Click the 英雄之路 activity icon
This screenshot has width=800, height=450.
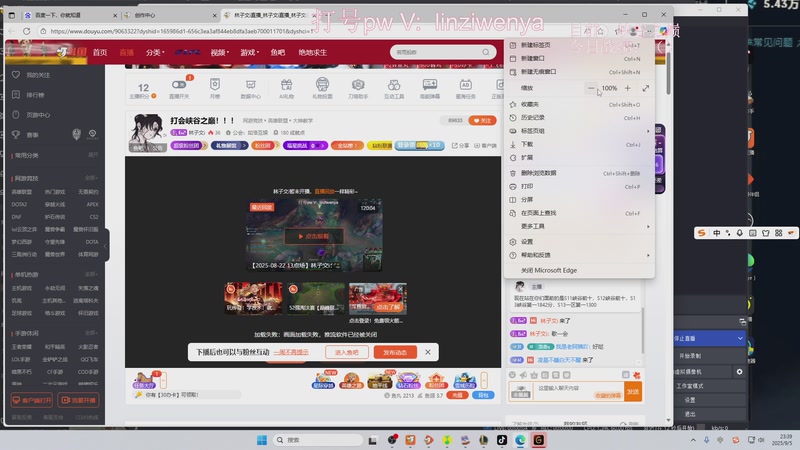(351, 380)
